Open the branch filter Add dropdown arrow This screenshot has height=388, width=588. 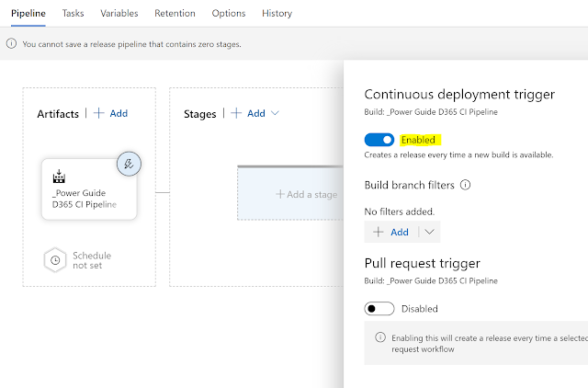[429, 232]
